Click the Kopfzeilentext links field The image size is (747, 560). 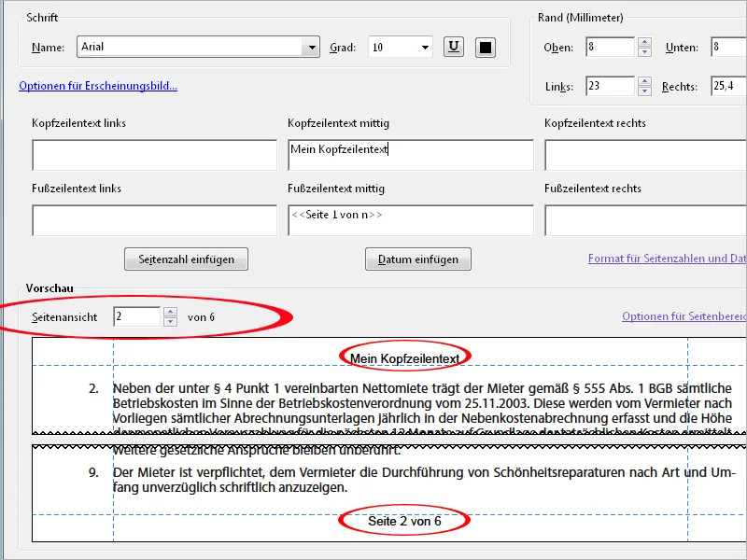(154, 155)
